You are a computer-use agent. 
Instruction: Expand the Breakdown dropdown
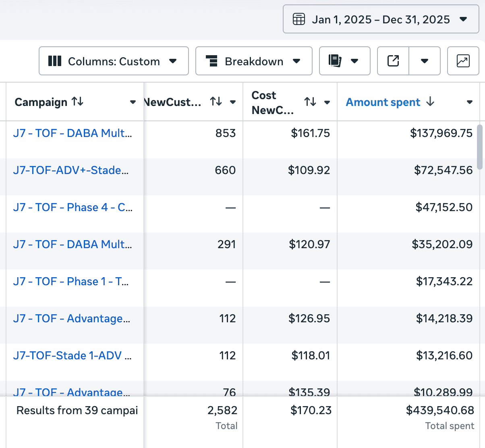[254, 61]
